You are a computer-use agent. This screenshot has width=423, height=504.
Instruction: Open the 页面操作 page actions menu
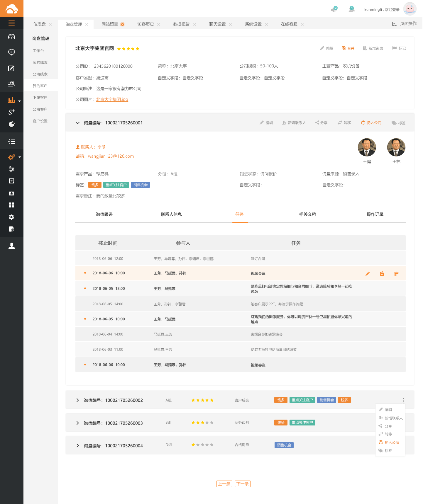tap(404, 23)
